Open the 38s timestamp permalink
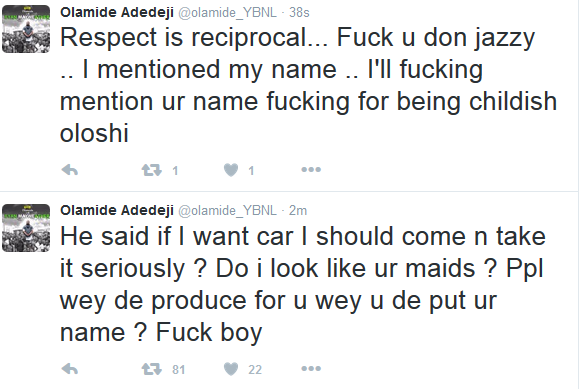Image resolution: width=579 pixels, height=389 pixels. pyautogui.click(x=299, y=13)
